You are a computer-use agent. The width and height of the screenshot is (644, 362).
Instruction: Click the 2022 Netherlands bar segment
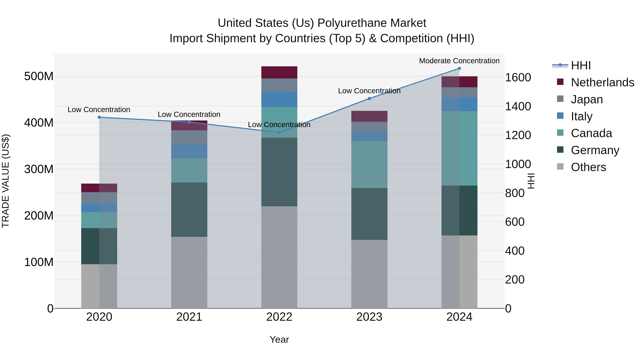pyautogui.click(x=279, y=72)
